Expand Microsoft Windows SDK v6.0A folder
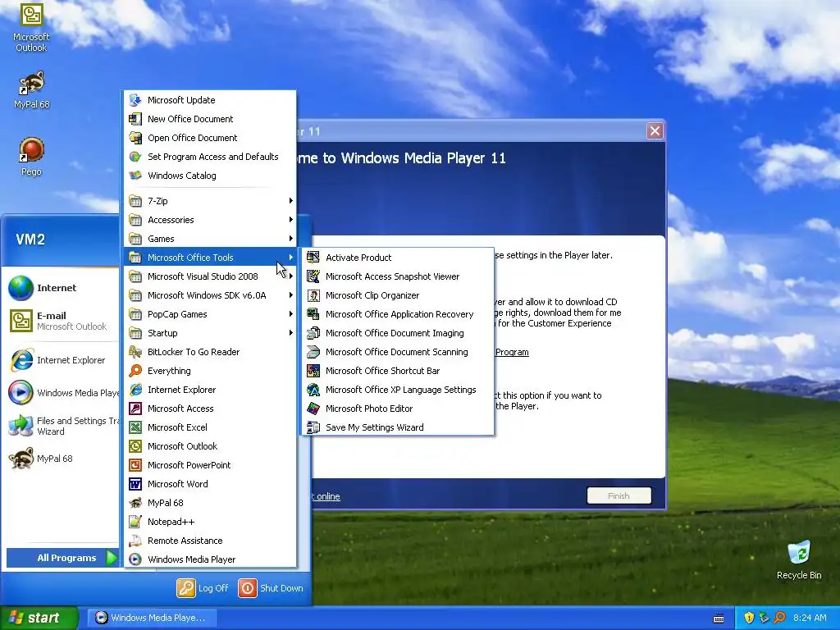Image resolution: width=840 pixels, height=630 pixels. (x=210, y=295)
